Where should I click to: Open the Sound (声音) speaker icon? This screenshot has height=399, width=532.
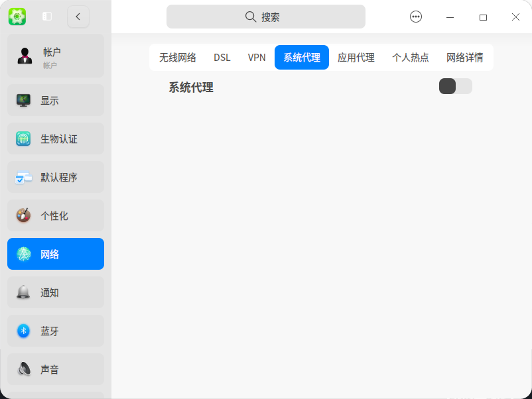(25, 369)
